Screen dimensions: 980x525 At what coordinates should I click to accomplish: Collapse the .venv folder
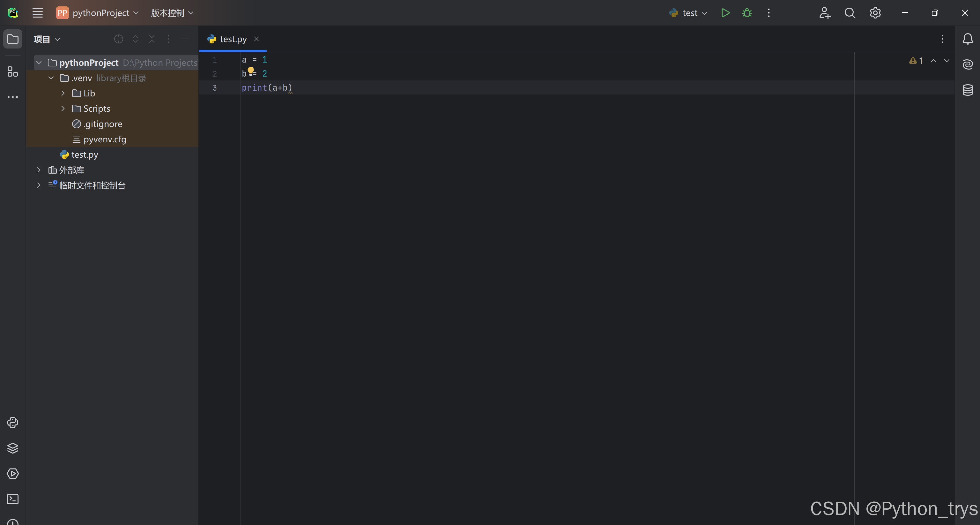51,78
